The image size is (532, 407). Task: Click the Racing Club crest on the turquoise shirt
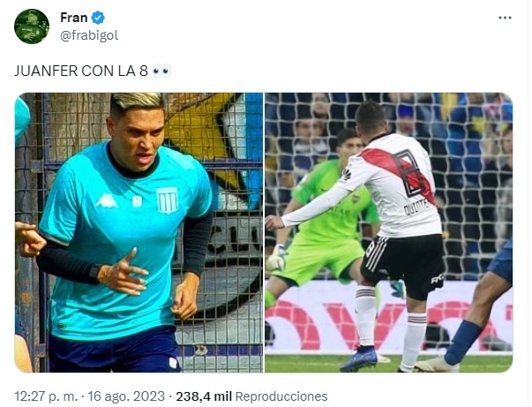(167, 200)
